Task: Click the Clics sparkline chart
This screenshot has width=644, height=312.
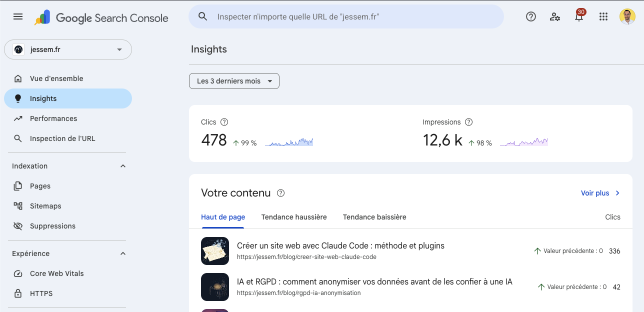Action: coord(289,142)
